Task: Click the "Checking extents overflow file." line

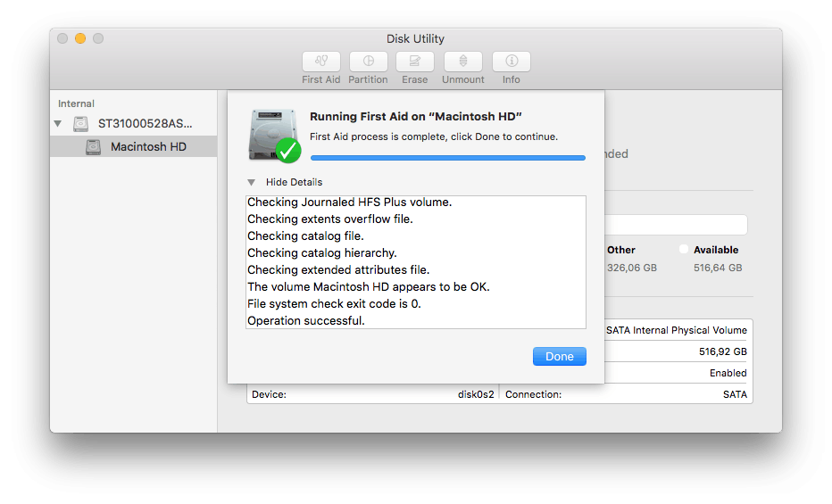Action: coord(330,219)
